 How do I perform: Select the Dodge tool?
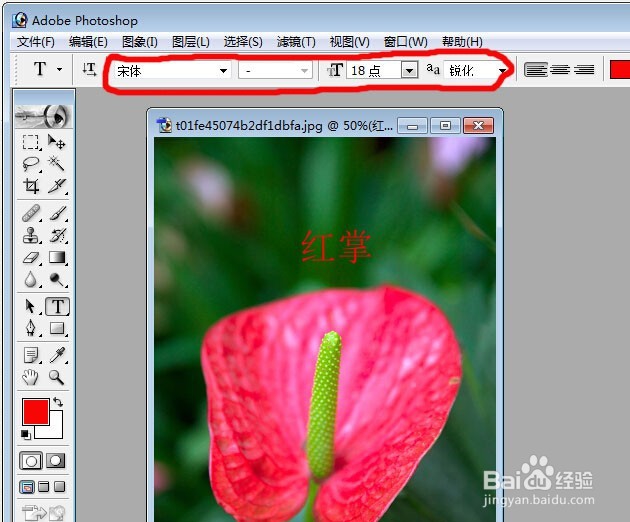(x=57, y=279)
